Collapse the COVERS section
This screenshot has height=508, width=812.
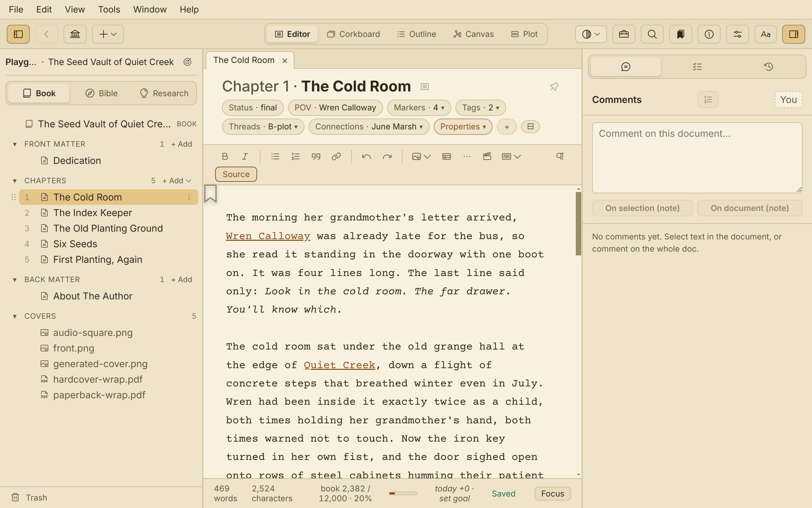tap(15, 316)
